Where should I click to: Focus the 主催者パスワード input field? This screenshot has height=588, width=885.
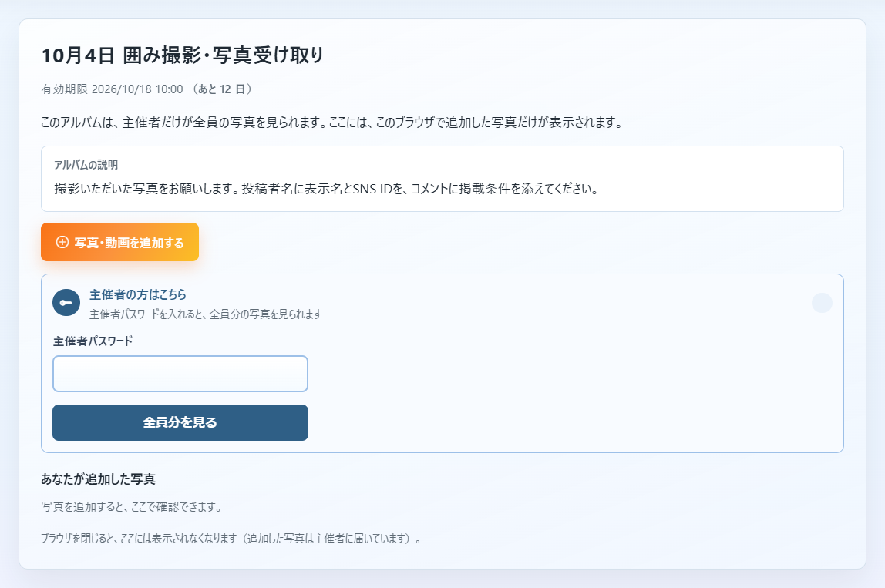tap(180, 374)
